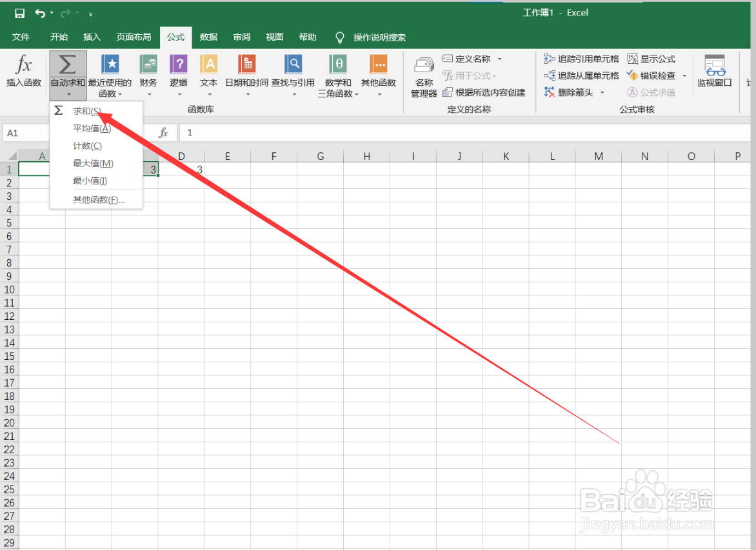Click Remove Arrows (删除箭头)
The image size is (756, 550).
point(568,93)
